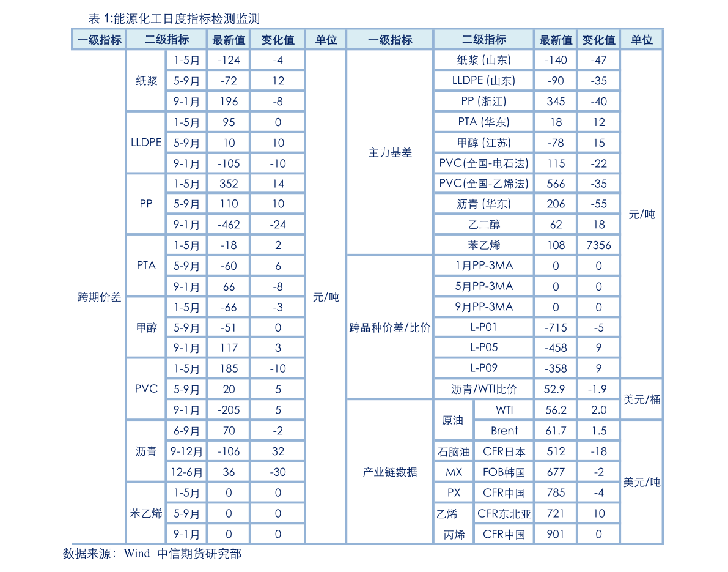Screen dimensions: 728x572
Task: Click the PP (浙江) indicator cell
Action: point(483,102)
